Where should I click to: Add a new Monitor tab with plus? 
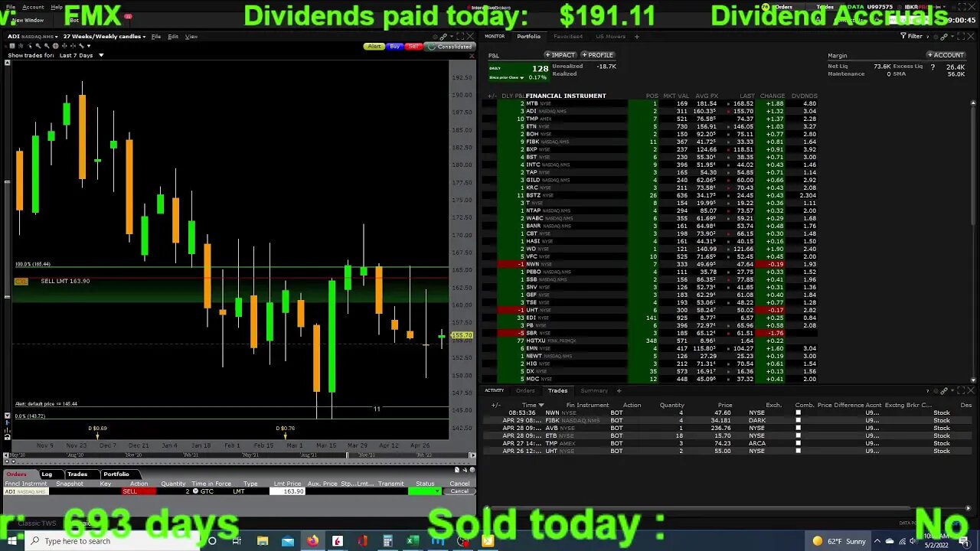point(636,36)
